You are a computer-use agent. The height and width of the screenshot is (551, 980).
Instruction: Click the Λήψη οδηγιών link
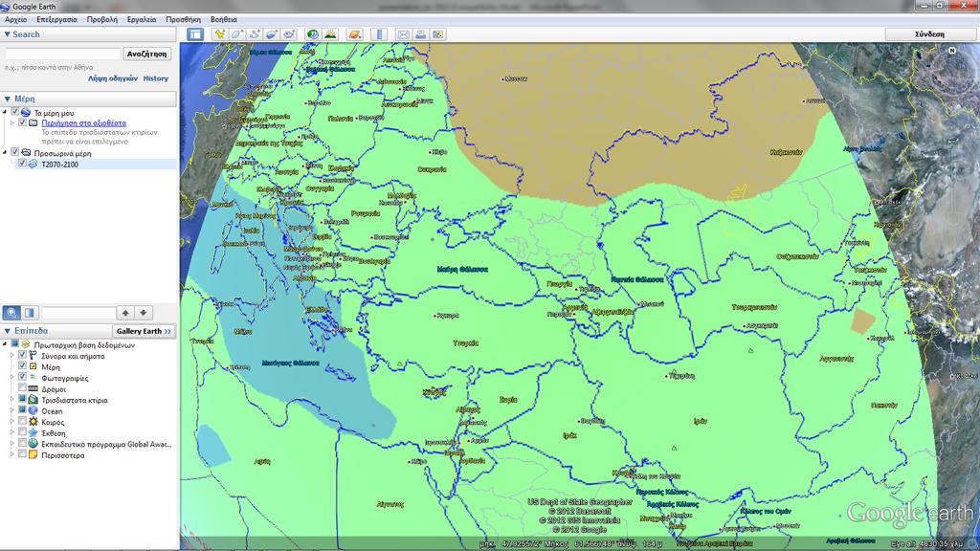[x=113, y=78]
